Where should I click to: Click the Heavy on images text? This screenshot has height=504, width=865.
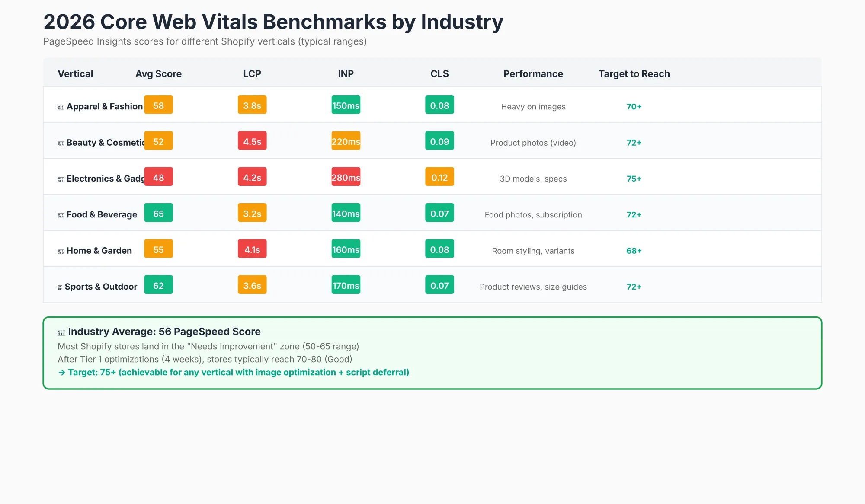[x=533, y=107]
